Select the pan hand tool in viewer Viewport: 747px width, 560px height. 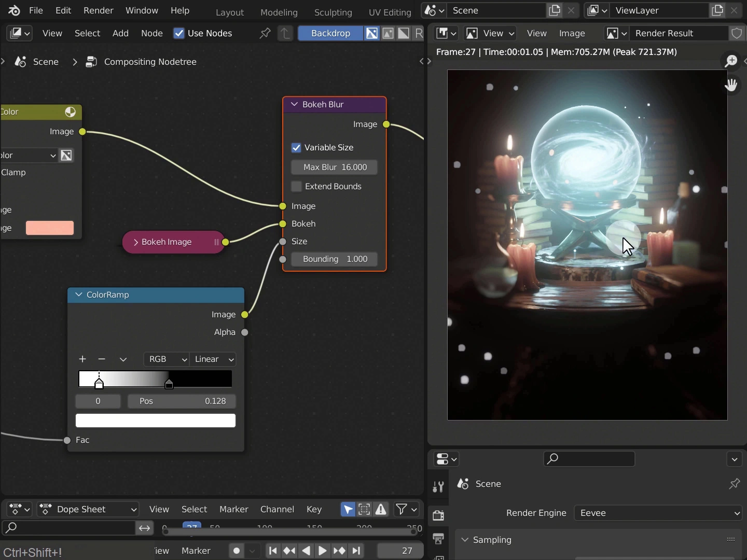(731, 85)
